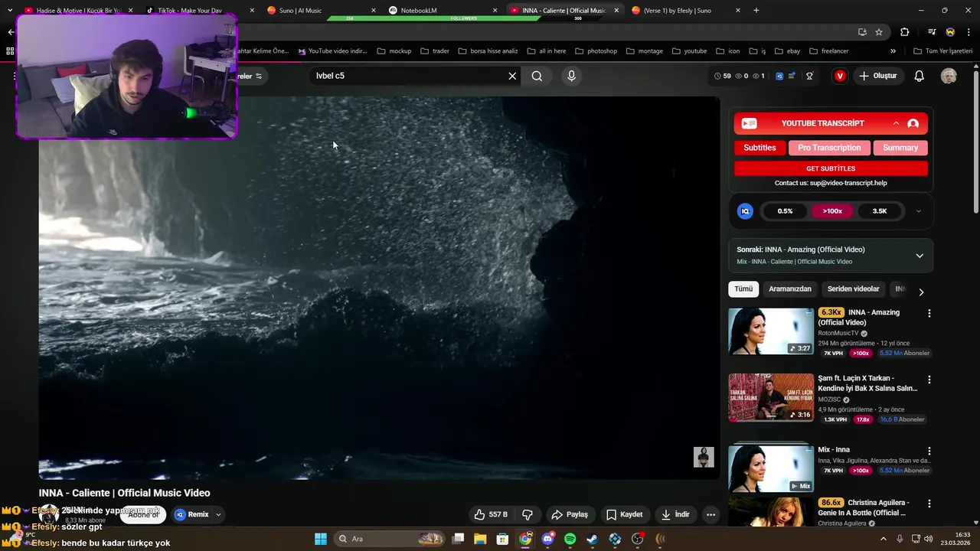Expand the vidIQ stats bar chevron

[x=918, y=211]
